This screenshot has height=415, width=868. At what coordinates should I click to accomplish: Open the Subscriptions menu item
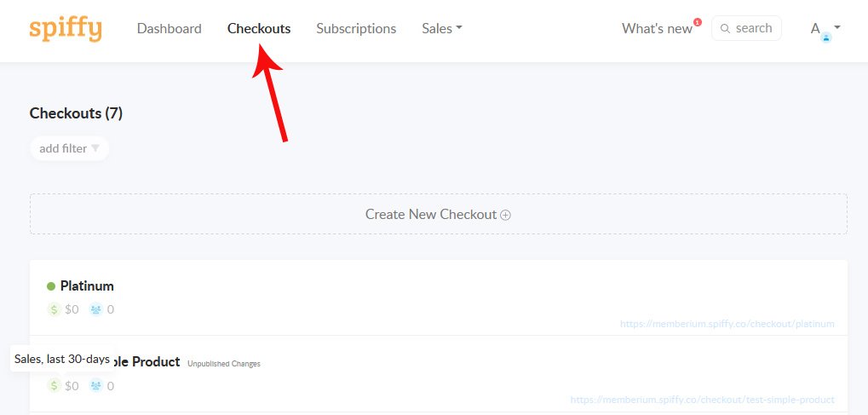point(356,28)
